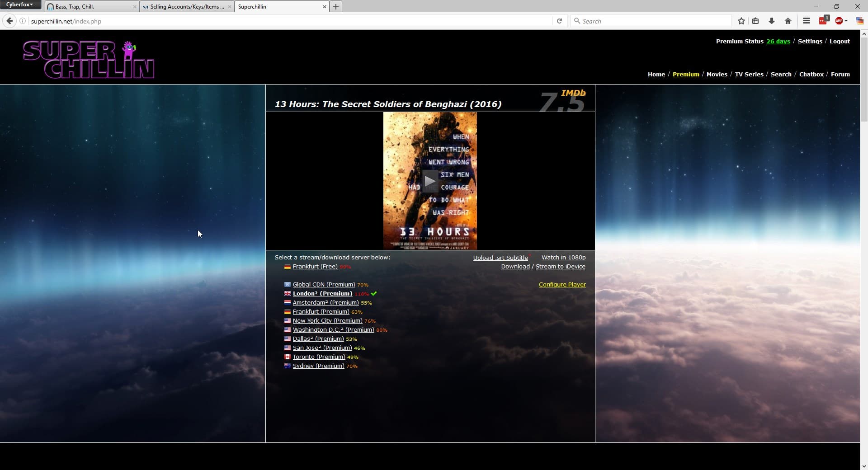Screen dimensions: 868x470
Task: Click the scrollbar down arrow
Action: 864,466
